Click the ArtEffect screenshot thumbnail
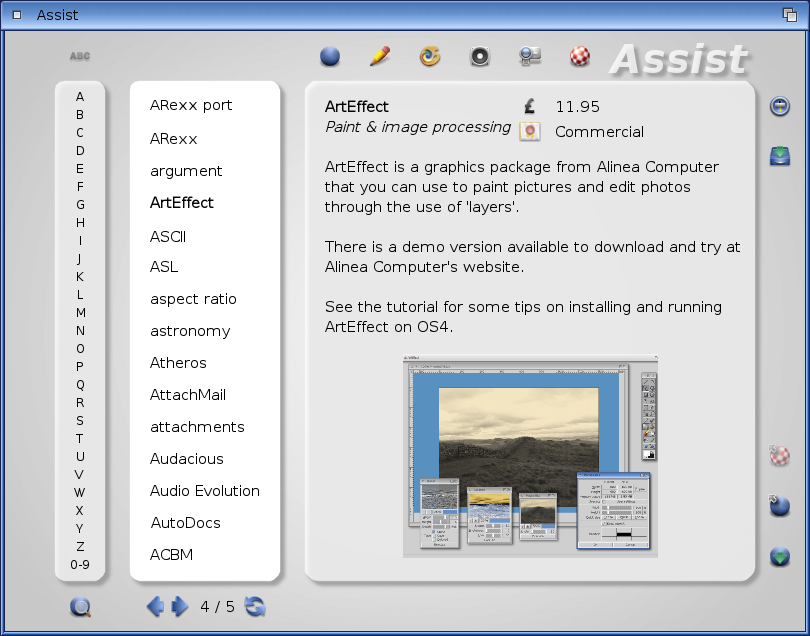Image resolution: width=810 pixels, height=636 pixels. tap(530, 456)
